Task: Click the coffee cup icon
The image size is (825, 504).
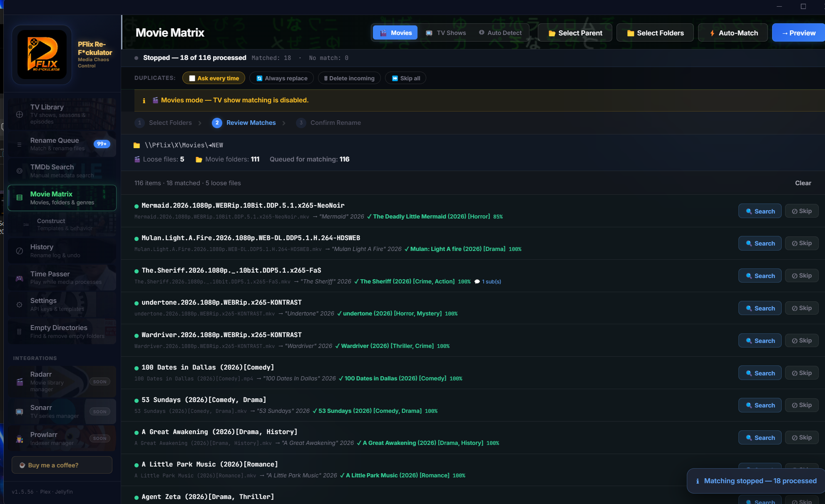Action: (x=22, y=465)
